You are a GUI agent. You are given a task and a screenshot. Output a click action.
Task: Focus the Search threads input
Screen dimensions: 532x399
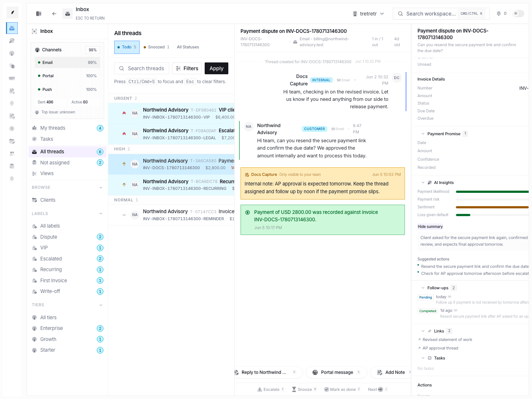click(141, 68)
